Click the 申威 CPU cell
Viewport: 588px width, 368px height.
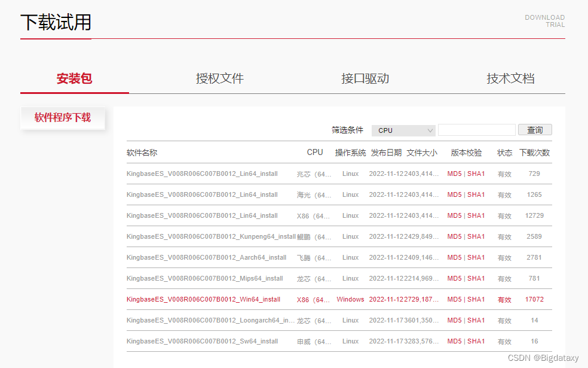[x=314, y=342]
